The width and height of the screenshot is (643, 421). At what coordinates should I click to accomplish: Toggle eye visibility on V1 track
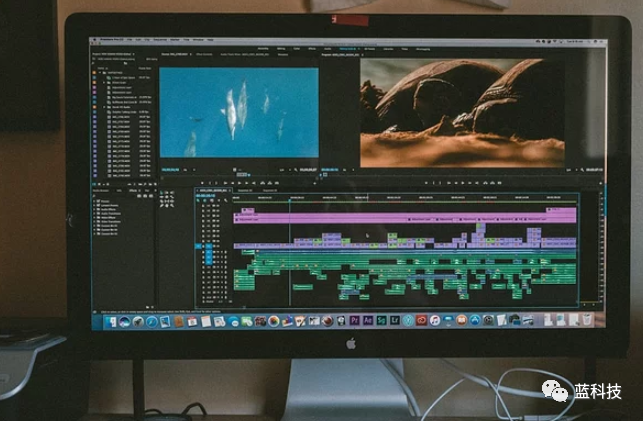point(218,246)
